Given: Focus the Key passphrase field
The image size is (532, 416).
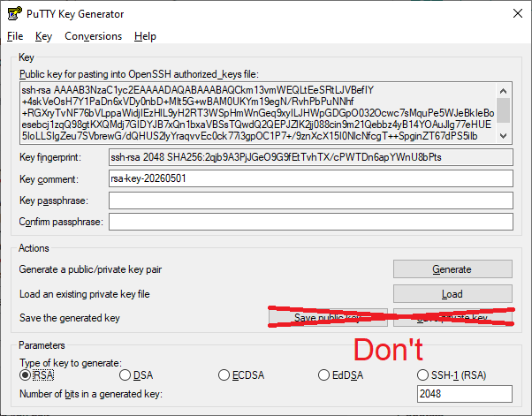Looking at the screenshot, I should tap(311, 200).
